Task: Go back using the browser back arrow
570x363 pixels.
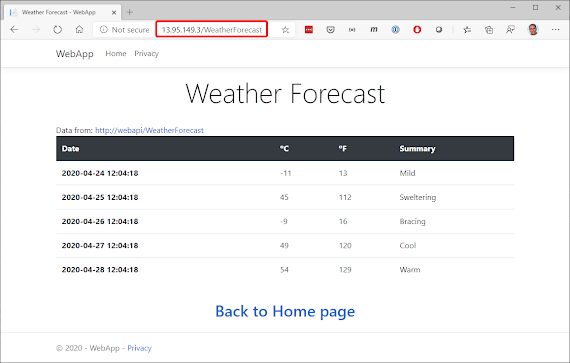Action: click(x=14, y=29)
